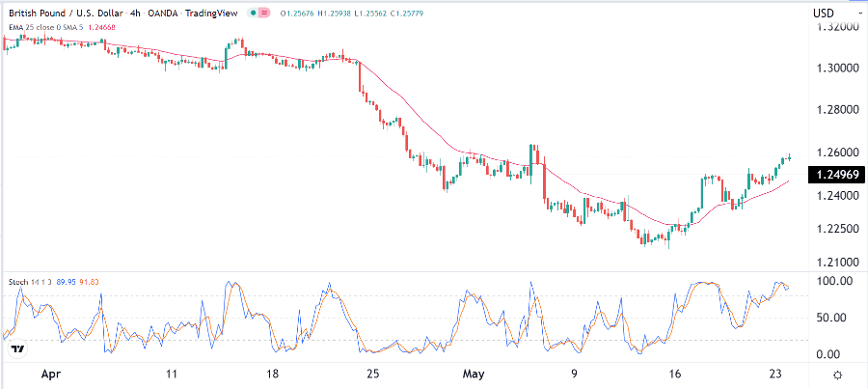Click the green market status dot
This screenshot has width=868, height=389.
tap(252, 13)
